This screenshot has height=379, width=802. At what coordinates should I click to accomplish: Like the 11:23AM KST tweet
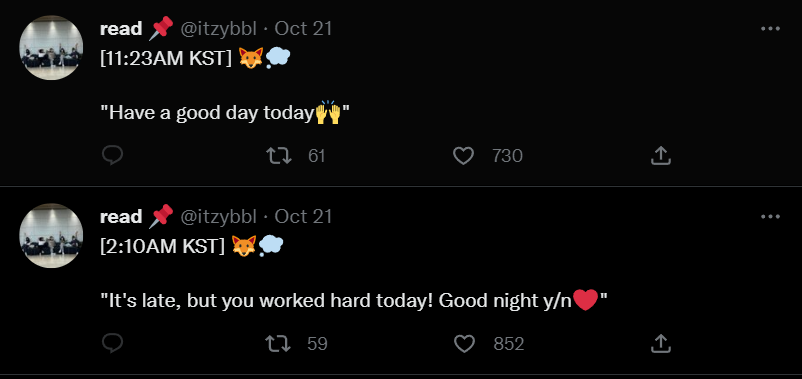pyautogui.click(x=463, y=155)
